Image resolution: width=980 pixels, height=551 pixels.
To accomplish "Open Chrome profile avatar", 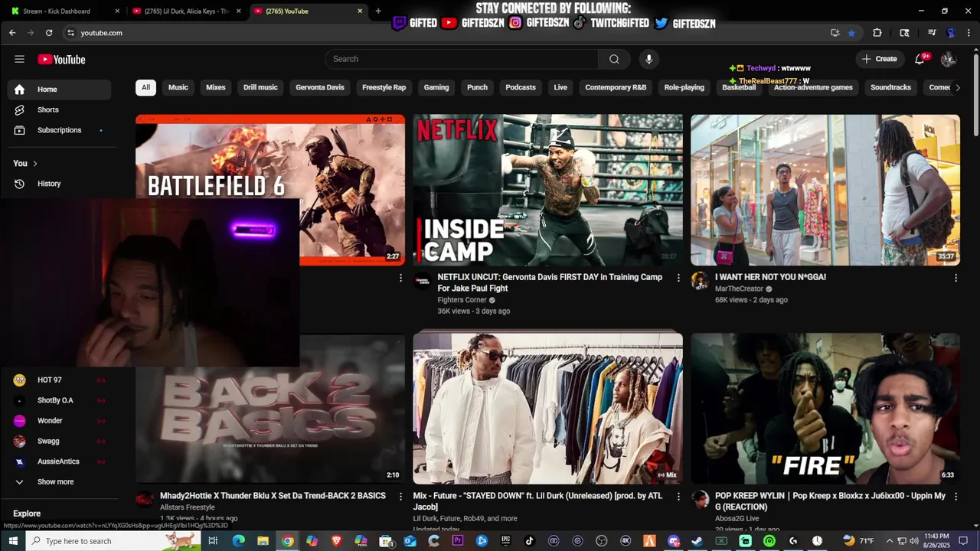I will [951, 33].
